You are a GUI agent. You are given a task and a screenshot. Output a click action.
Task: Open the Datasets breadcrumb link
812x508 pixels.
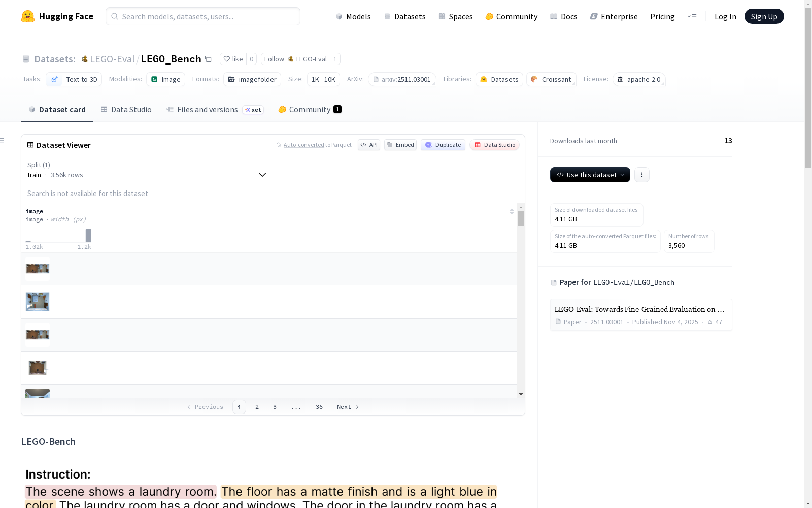pyautogui.click(x=54, y=59)
